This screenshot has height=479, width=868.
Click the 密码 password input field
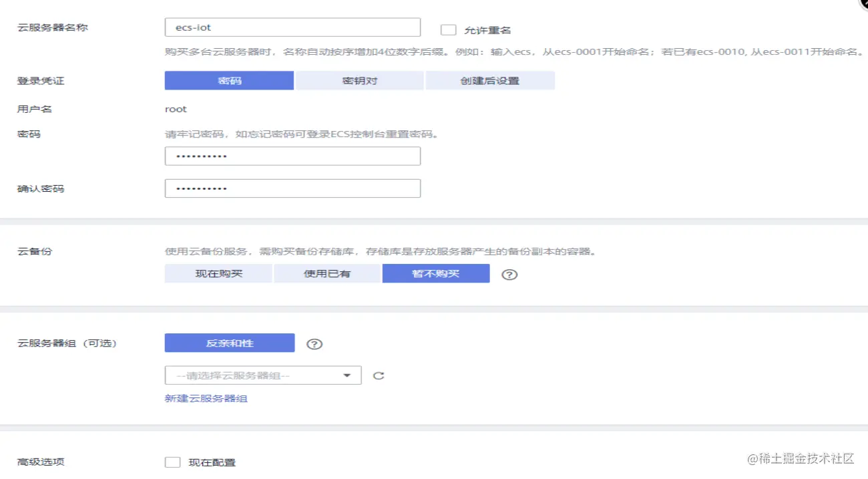(x=292, y=156)
